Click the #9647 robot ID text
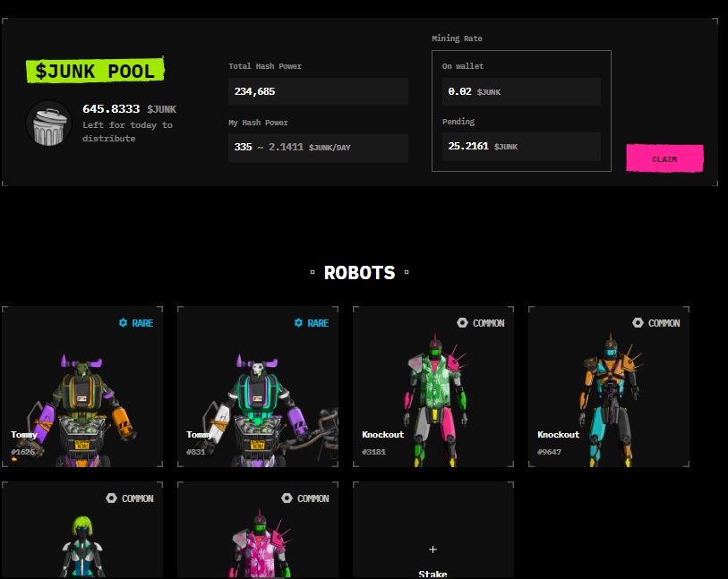 click(549, 452)
